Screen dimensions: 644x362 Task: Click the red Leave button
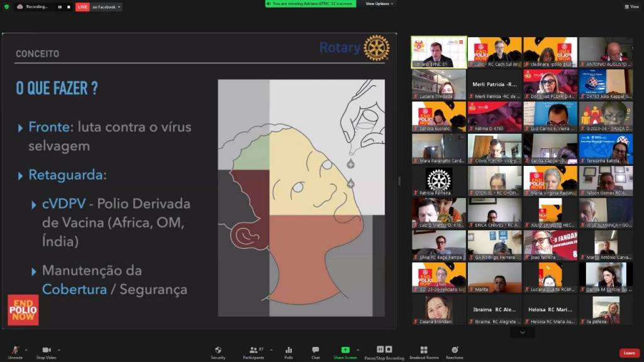(629, 353)
